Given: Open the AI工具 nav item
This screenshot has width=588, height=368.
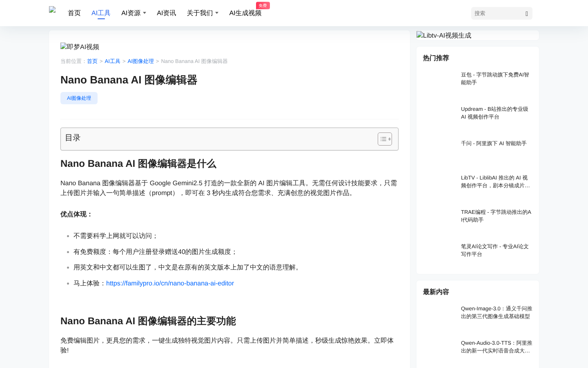Looking at the screenshot, I should click(x=101, y=13).
